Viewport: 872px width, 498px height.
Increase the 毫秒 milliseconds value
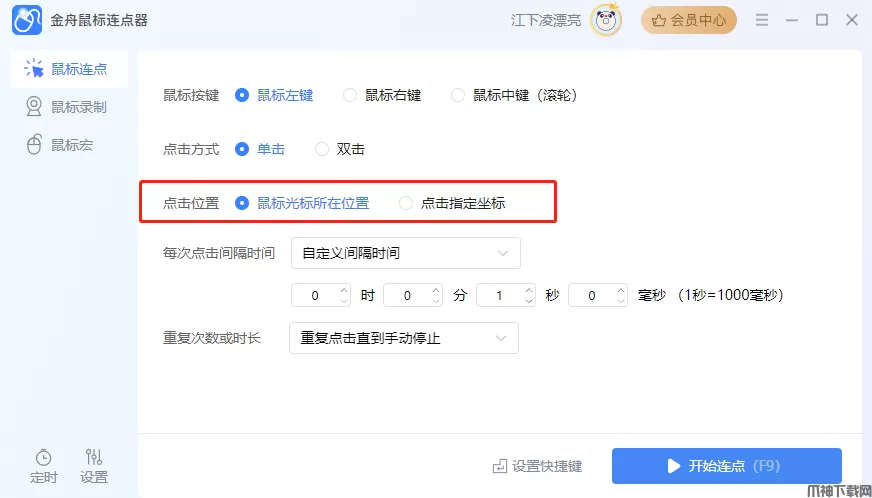click(x=621, y=290)
